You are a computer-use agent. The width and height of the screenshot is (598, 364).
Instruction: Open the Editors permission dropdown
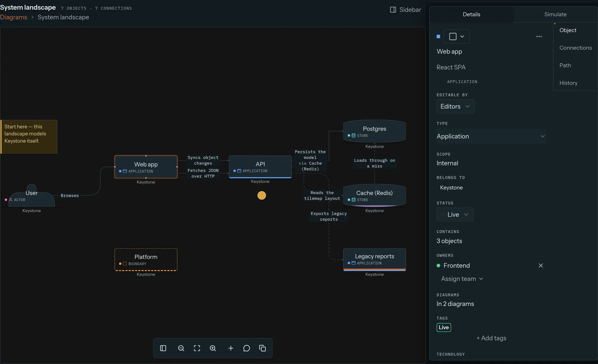456,107
